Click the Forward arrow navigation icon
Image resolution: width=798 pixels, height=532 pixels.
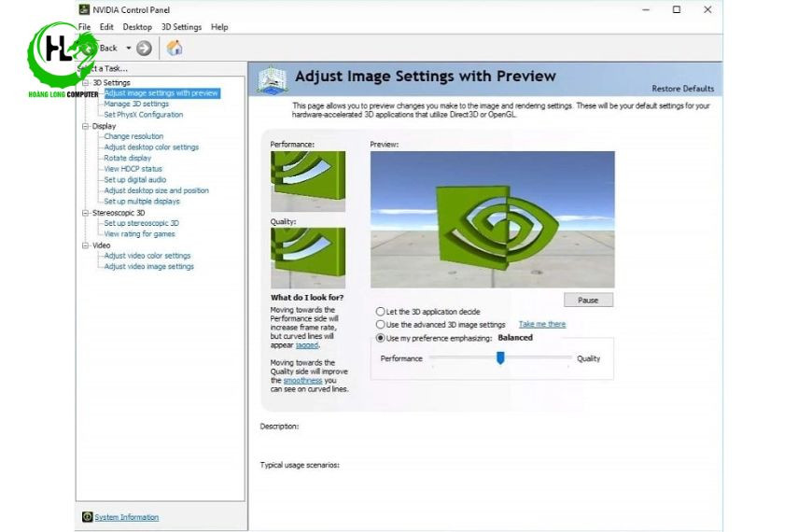pos(144,49)
